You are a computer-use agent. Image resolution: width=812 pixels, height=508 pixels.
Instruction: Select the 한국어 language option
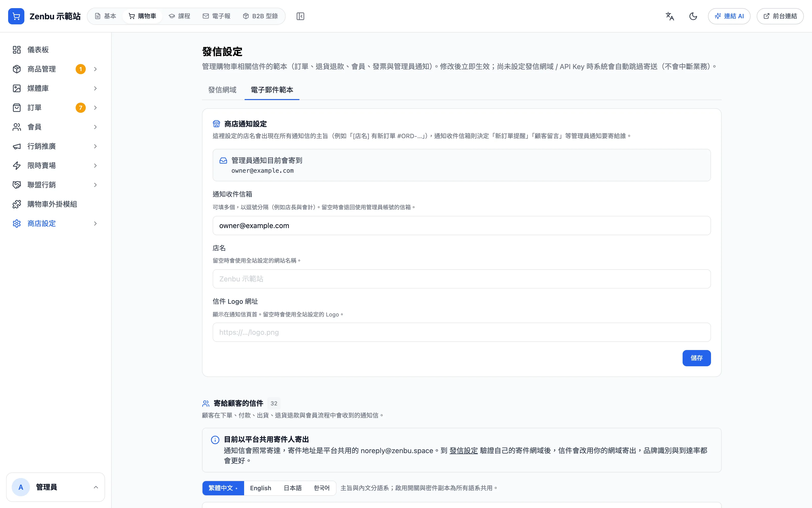pyautogui.click(x=322, y=488)
